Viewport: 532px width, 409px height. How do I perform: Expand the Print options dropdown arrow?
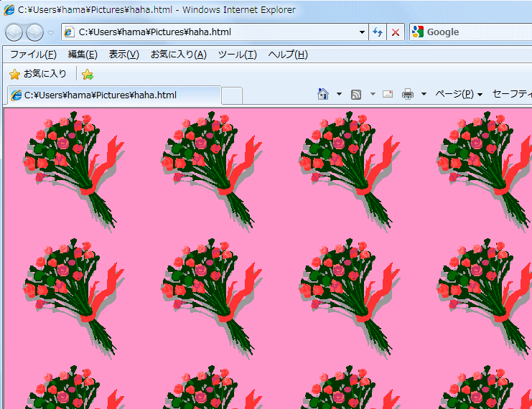pyautogui.click(x=424, y=94)
